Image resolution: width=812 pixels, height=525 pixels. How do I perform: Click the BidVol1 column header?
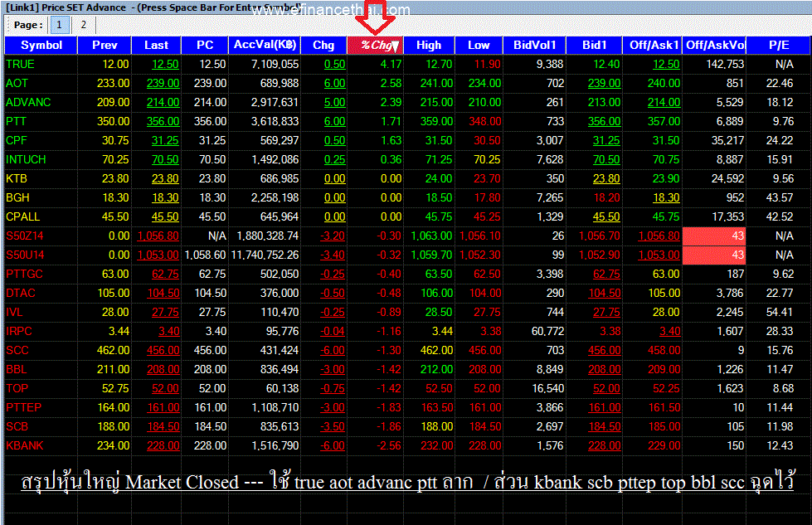pos(534,45)
